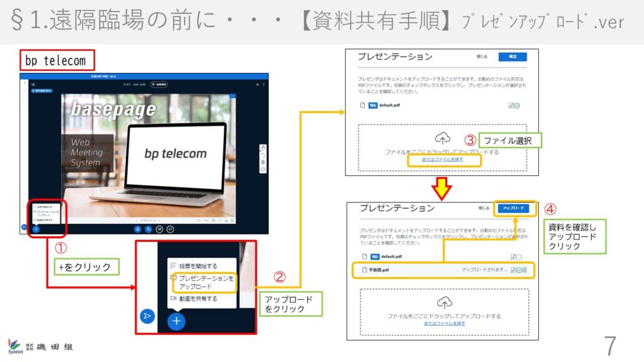Click '閉じる' in the upper presentation dialog
This screenshot has width=644, height=362.
pos(482,57)
